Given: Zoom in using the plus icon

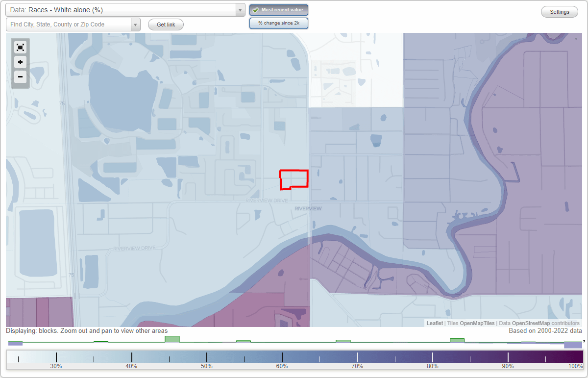Looking at the screenshot, I should tap(20, 62).
